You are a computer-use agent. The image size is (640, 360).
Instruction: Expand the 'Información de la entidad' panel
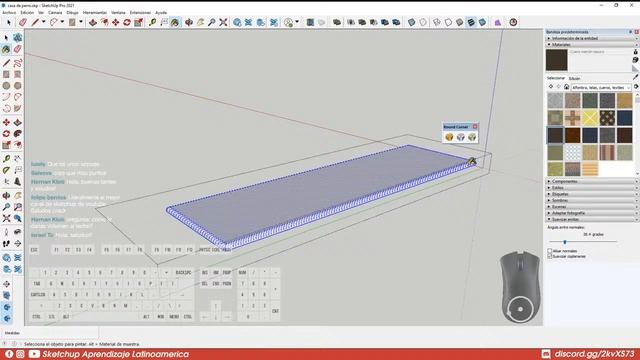pos(592,38)
